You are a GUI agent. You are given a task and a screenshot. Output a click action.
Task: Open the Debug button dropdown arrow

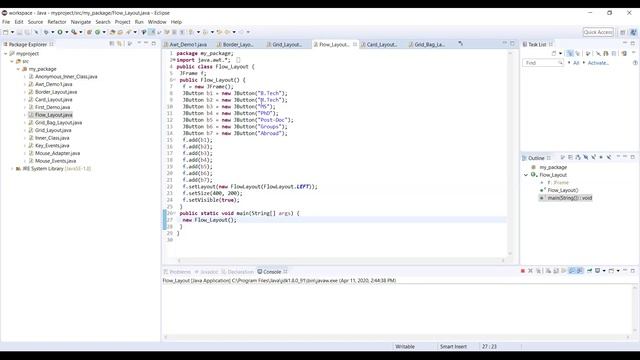click(52, 32)
